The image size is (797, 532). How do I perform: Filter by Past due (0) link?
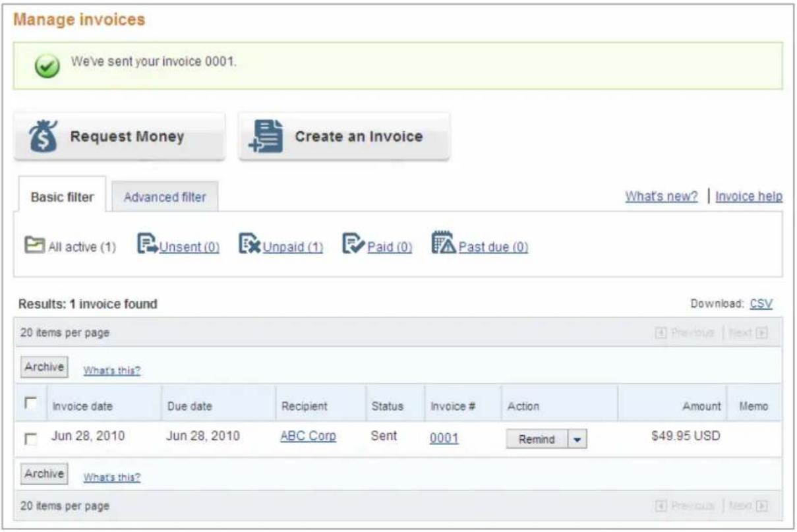pyautogui.click(x=493, y=248)
